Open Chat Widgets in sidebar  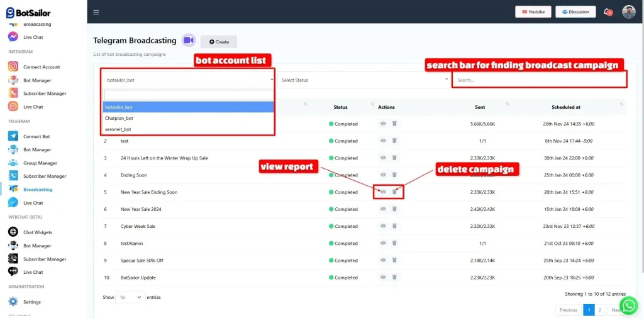[37, 232]
